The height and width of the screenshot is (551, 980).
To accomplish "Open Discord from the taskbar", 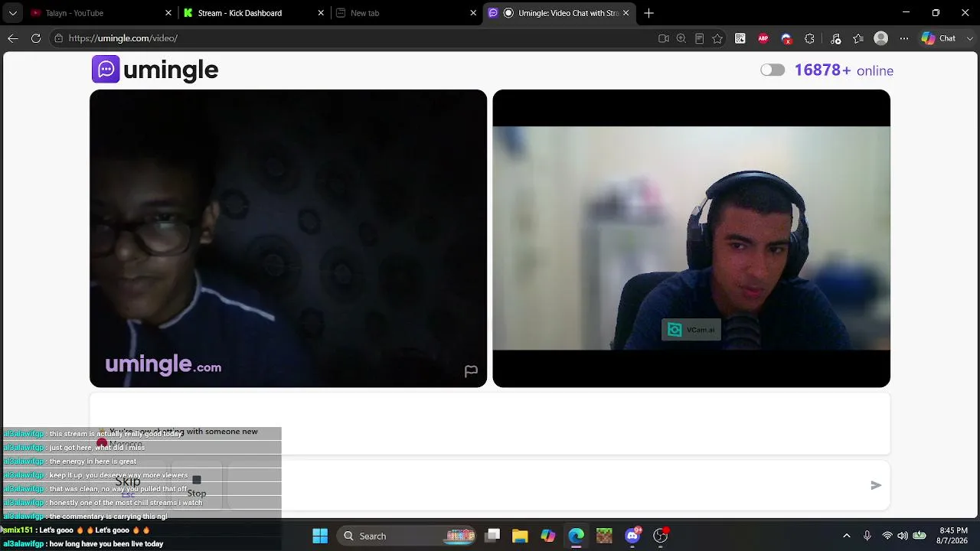I will tap(632, 536).
